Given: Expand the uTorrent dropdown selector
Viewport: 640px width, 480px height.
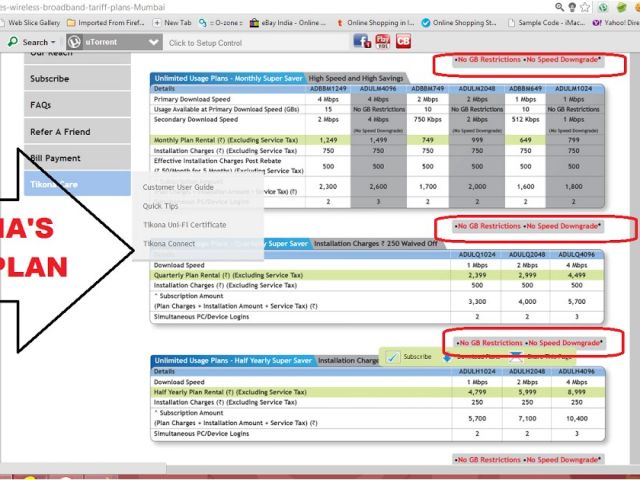Looking at the screenshot, I should [152, 43].
